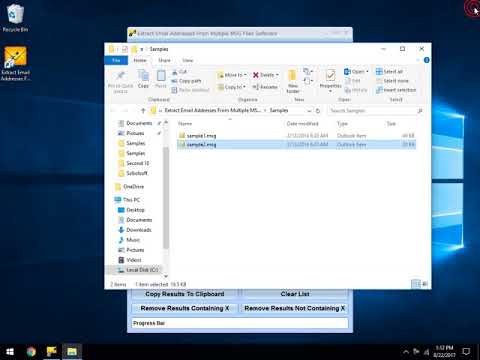Viewport: 480px width, 360px height.
Task: Click Paste shortcut in the Clipboard group
Action: [190, 90]
